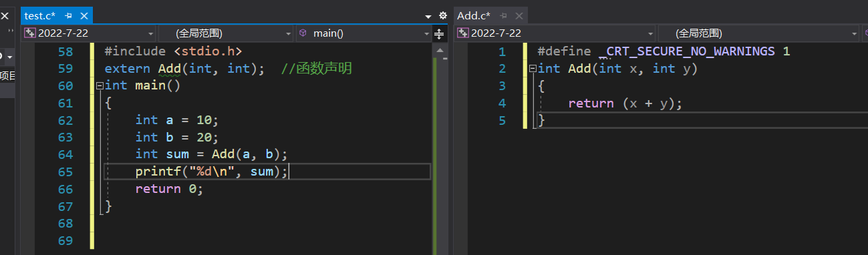
Task: Click the //函数声明 comment
Action: (317, 68)
